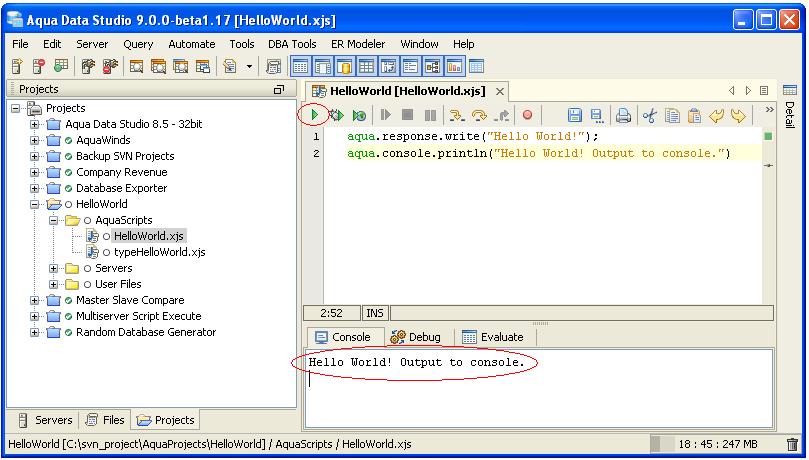
Task: Copy selected script text
Action: [672, 115]
